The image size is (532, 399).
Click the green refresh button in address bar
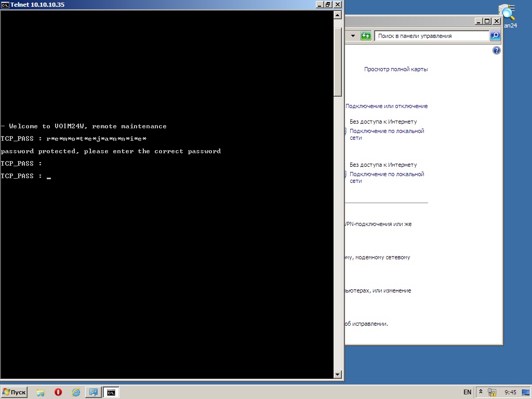point(366,36)
